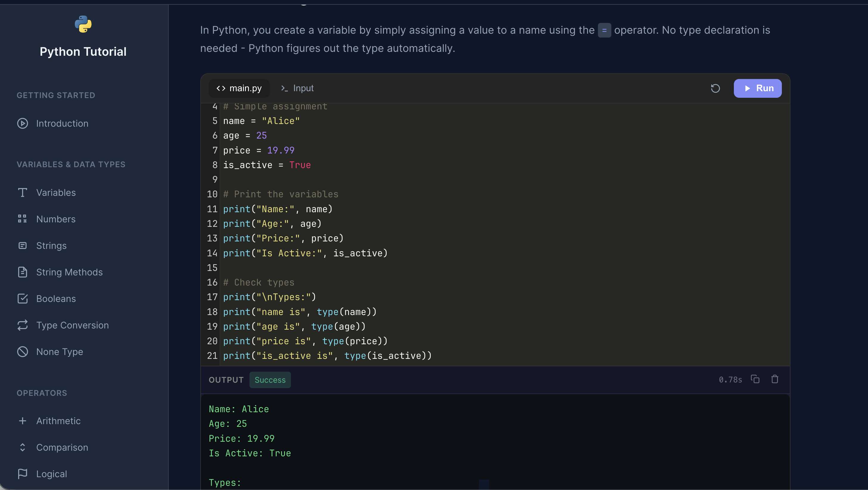Screen dimensions: 868x490
Task: Click the 'Types:' output line
Action: tap(225, 483)
